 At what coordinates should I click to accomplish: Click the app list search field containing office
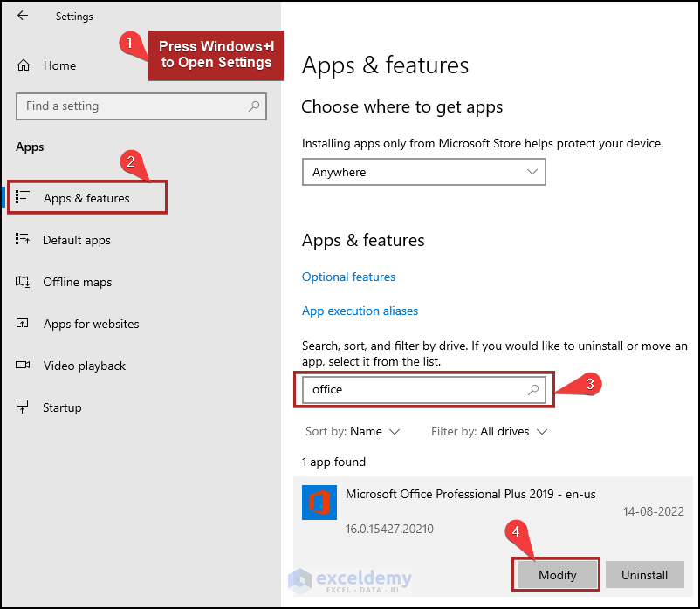(x=410, y=390)
